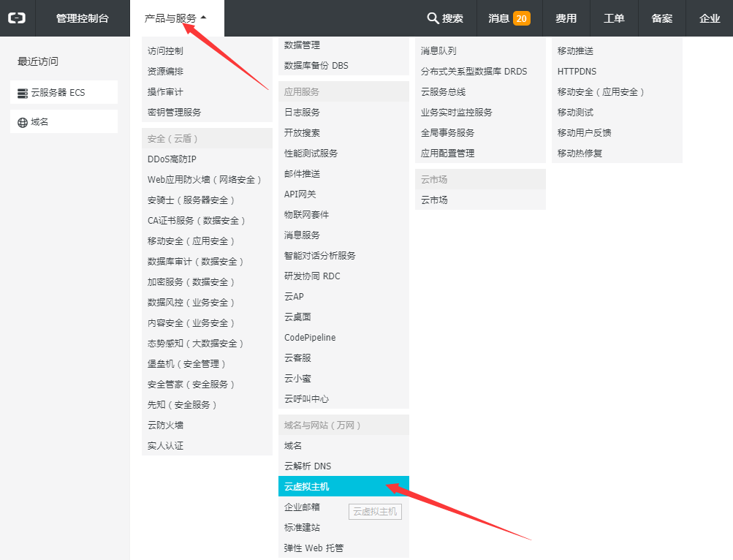Open 移动测试
733x560 pixels.
575,113
